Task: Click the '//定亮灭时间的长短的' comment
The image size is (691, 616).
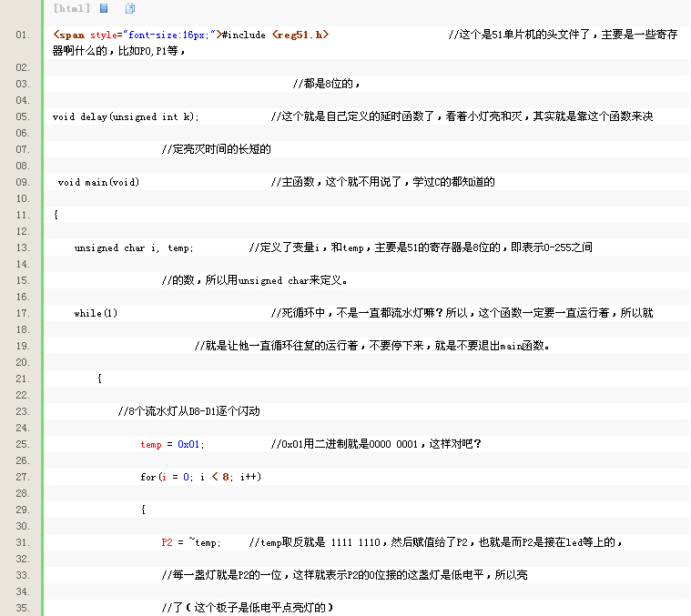Action: tap(216, 149)
